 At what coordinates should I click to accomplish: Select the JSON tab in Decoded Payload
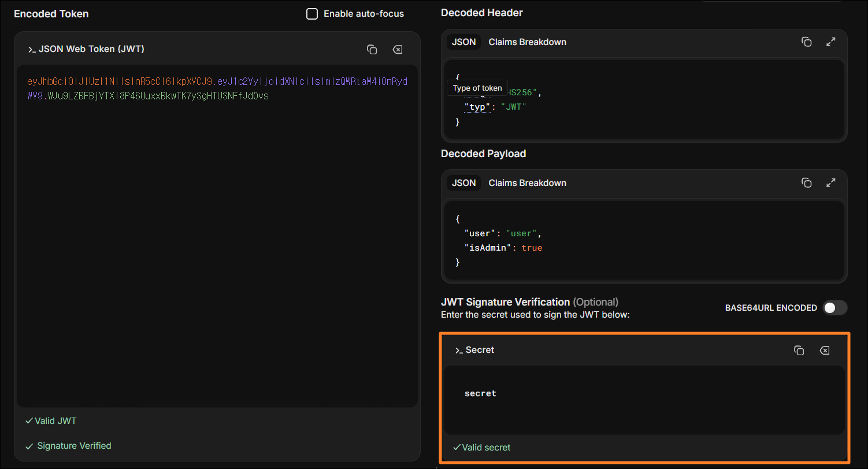(x=463, y=183)
